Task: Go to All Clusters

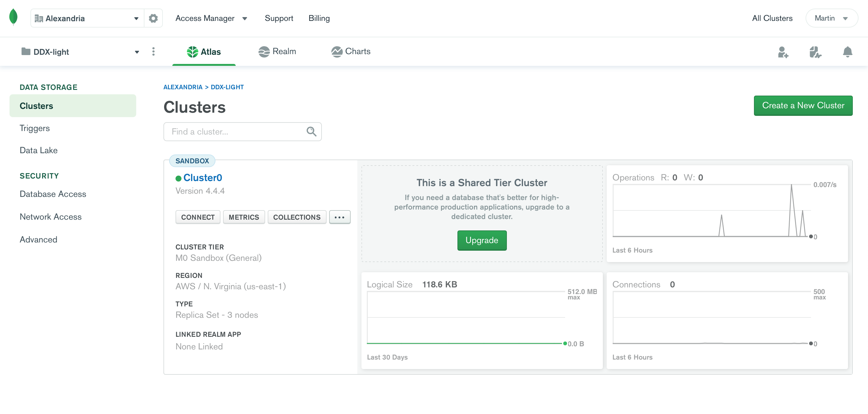Action: point(772,18)
